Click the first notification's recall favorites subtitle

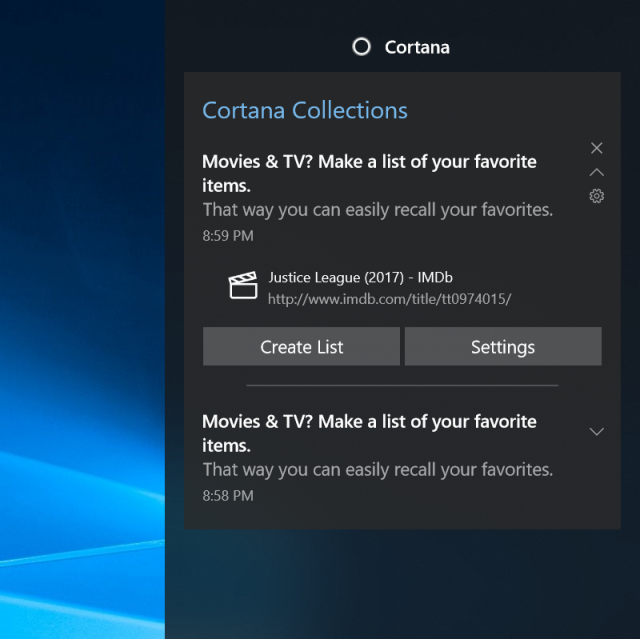377,210
